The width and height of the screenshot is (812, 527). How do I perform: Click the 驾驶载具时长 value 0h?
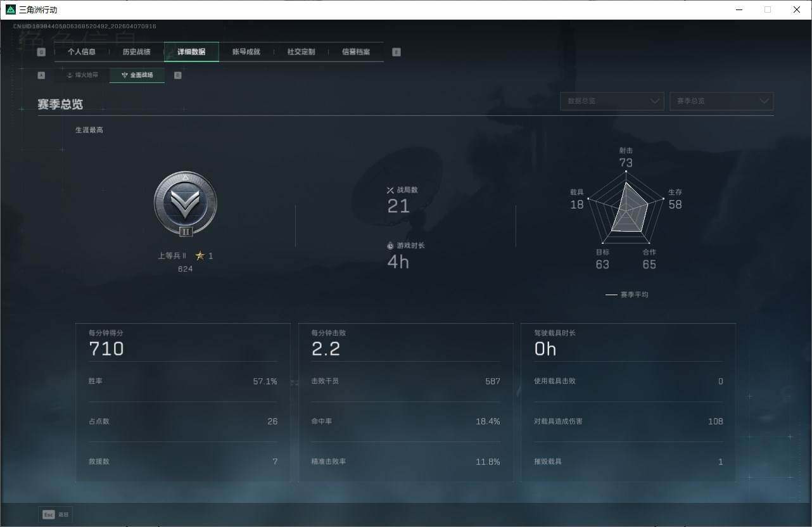545,349
